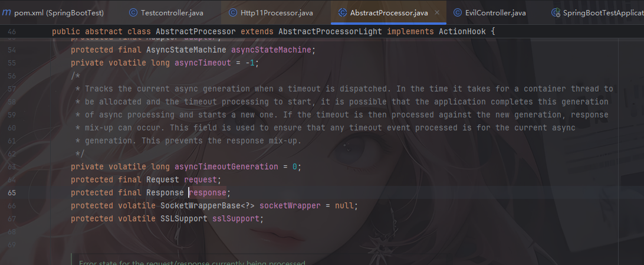This screenshot has height=265, width=644.
Task: Click the rendered doc comment about error state
Action: coord(192,263)
